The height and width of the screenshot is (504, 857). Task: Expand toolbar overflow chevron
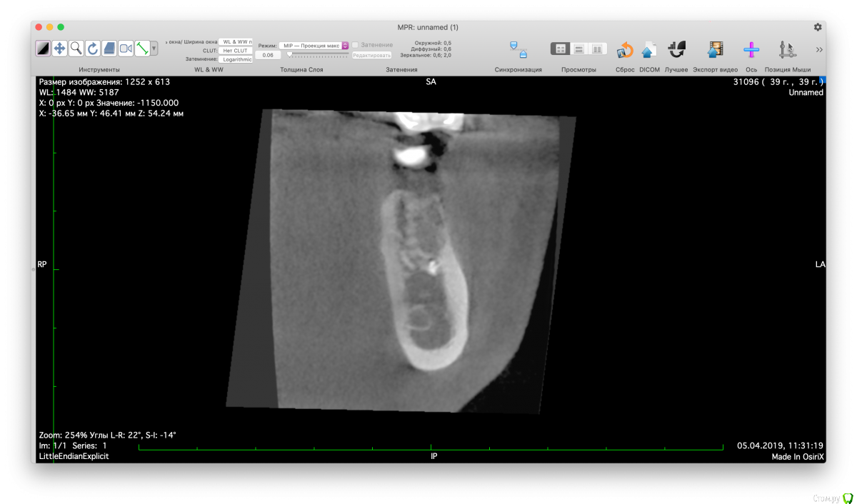(x=819, y=50)
